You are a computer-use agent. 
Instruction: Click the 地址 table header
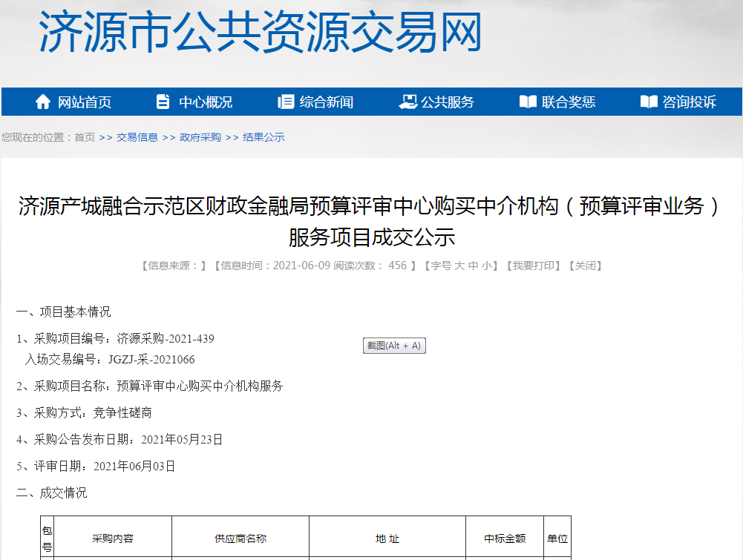(387, 538)
